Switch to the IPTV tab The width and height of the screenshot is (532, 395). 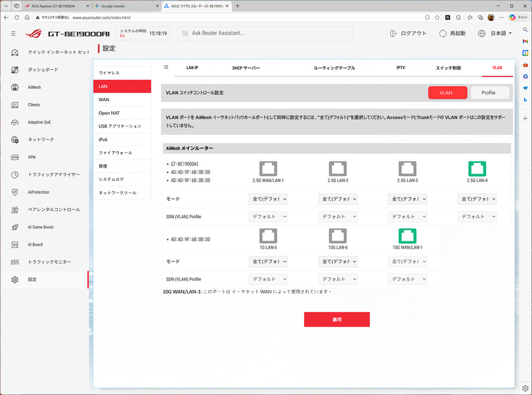401,68
